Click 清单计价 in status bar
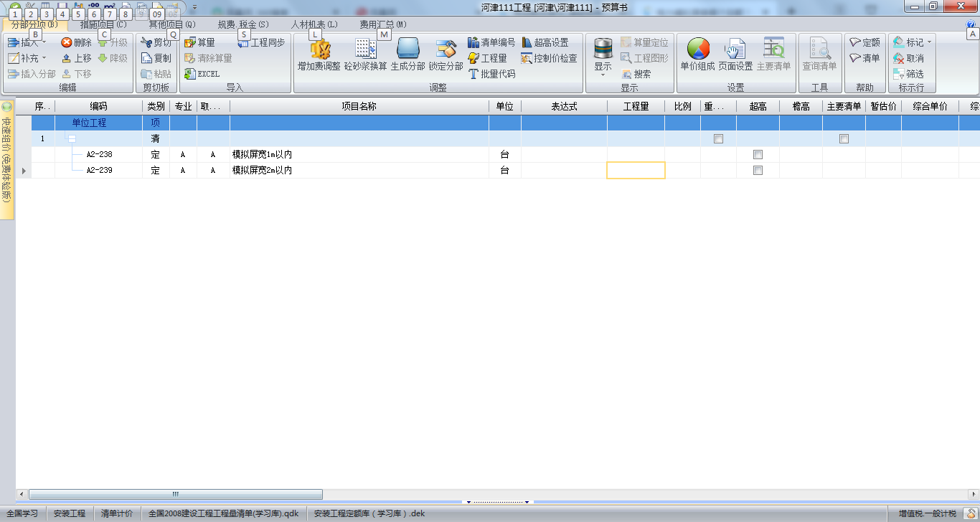 click(117, 513)
